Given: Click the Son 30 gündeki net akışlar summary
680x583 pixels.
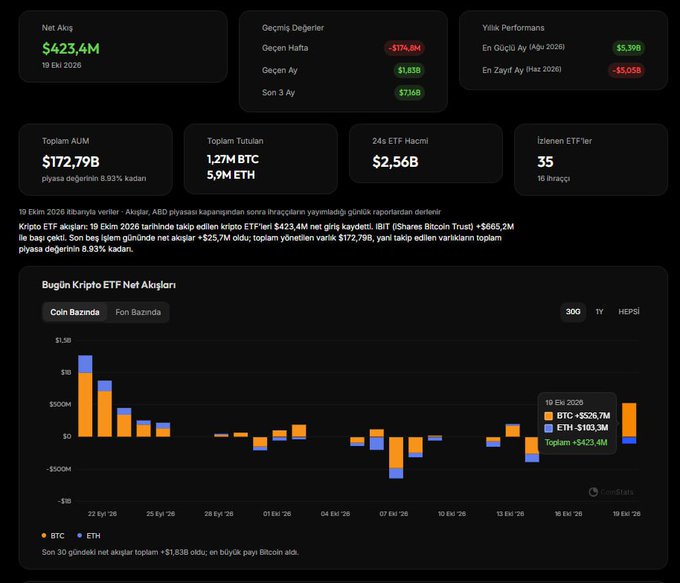Looking at the screenshot, I should (170, 552).
